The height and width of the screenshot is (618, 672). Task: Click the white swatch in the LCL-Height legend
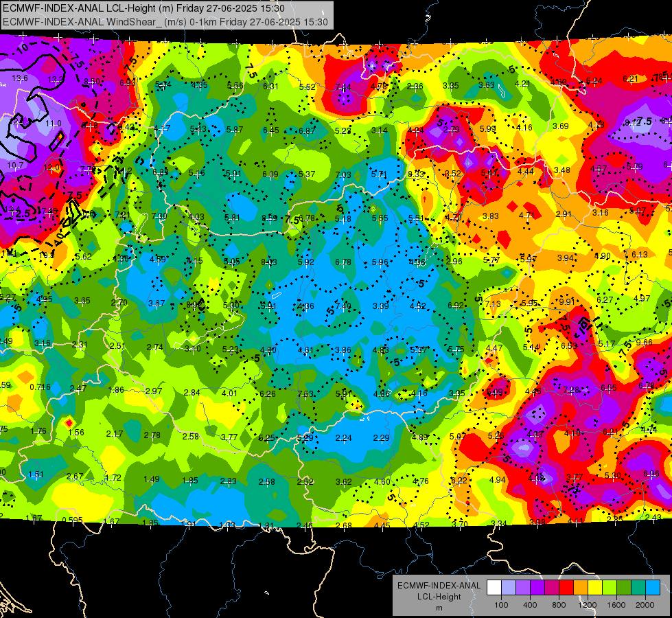click(494, 588)
